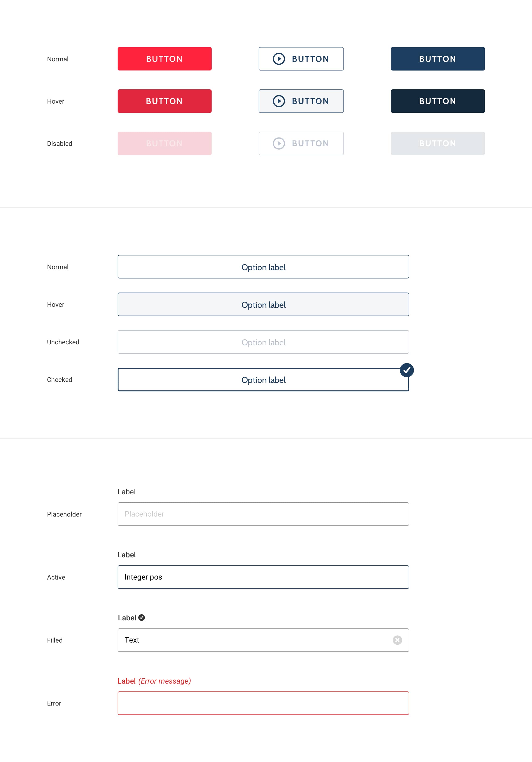532x762 pixels.
Task: Deselect the checked Option label
Action: [263, 380]
